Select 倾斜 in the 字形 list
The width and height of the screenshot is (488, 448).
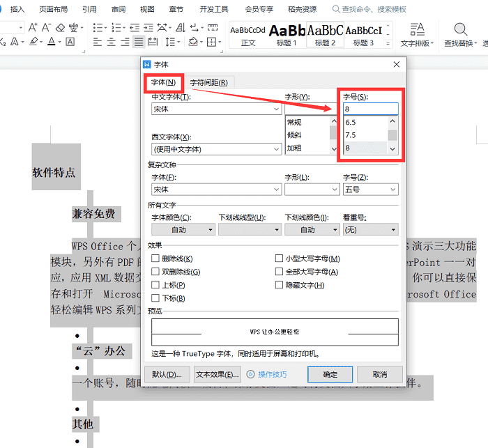click(x=307, y=135)
